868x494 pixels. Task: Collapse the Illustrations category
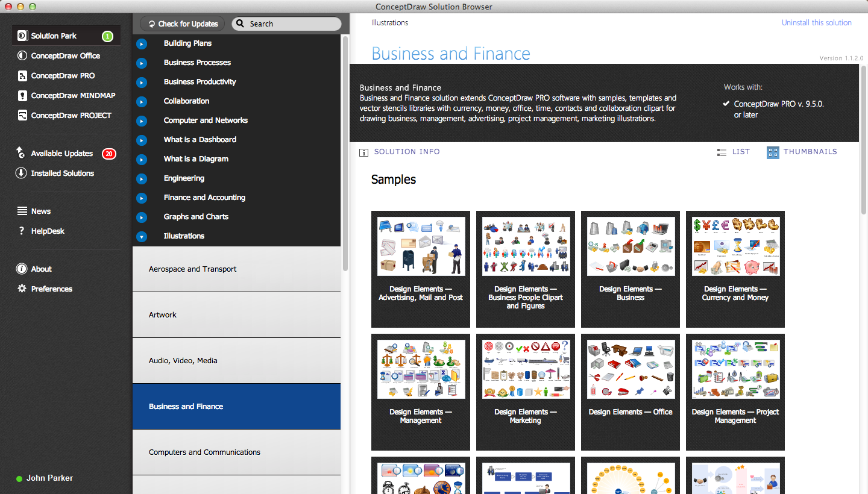point(142,237)
